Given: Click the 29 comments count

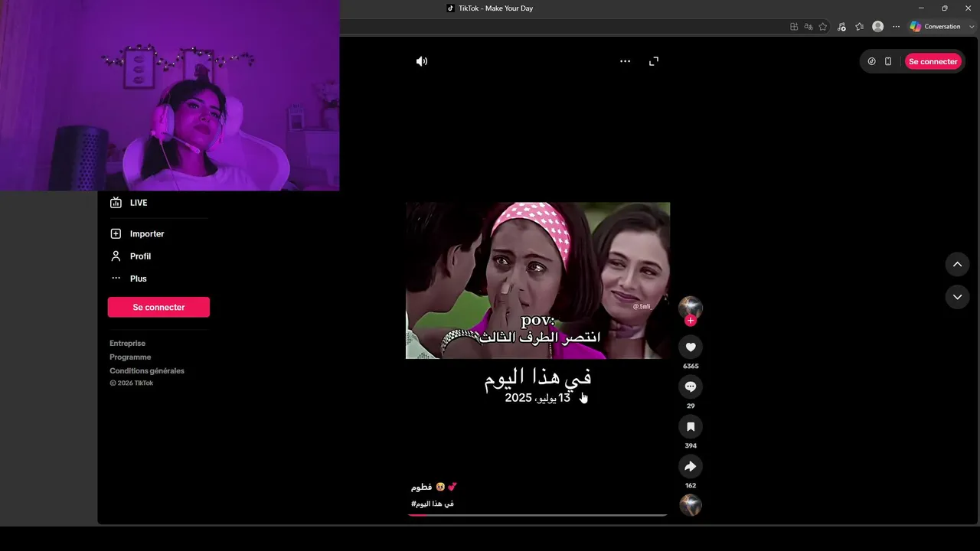Looking at the screenshot, I should tap(691, 406).
